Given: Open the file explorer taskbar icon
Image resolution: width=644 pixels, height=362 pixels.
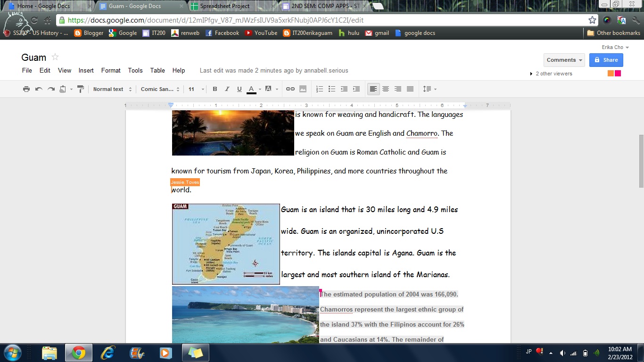Looking at the screenshot, I should tap(50, 353).
